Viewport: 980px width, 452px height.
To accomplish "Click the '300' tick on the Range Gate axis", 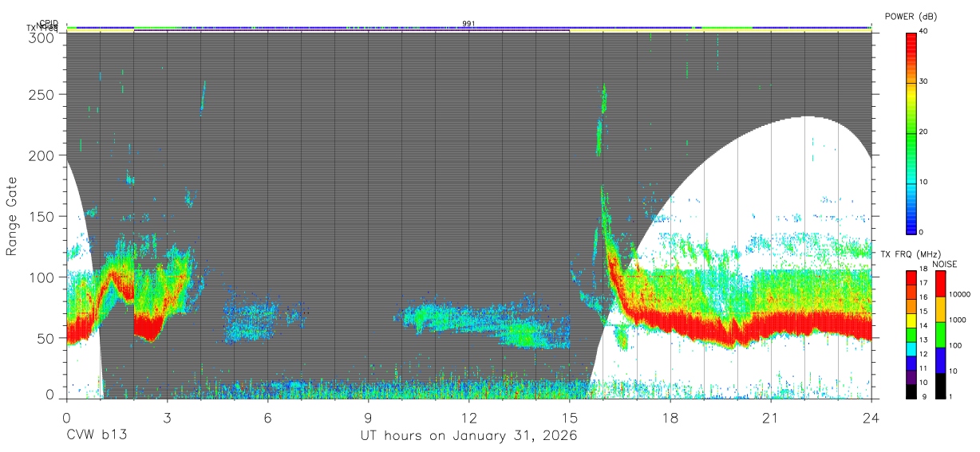I will [x=42, y=37].
